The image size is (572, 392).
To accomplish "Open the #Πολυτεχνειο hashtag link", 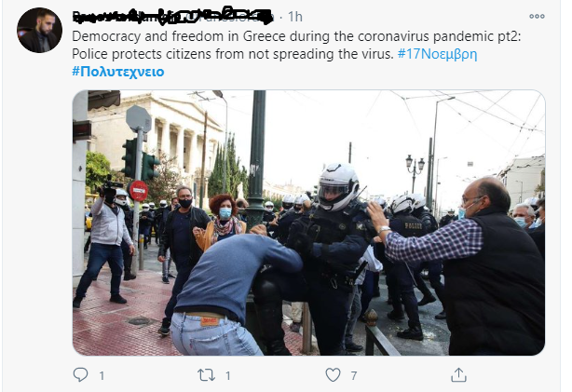I will 117,72.
